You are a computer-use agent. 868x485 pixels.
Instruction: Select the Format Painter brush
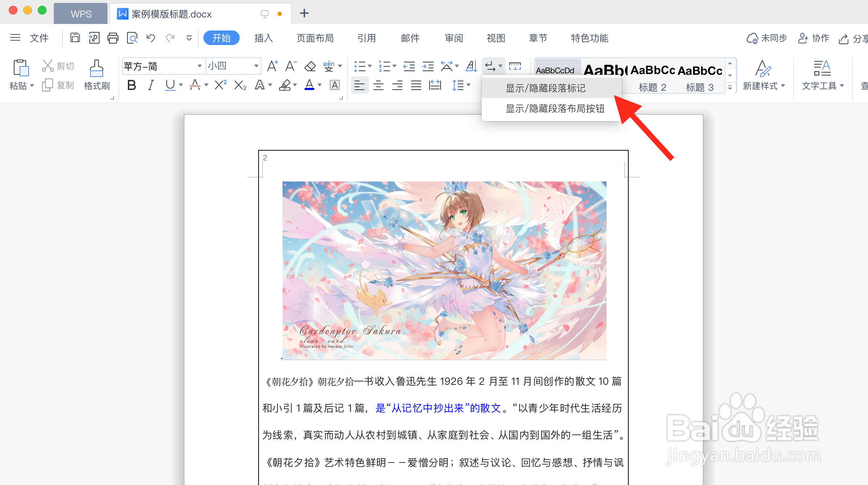[x=97, y=69]
